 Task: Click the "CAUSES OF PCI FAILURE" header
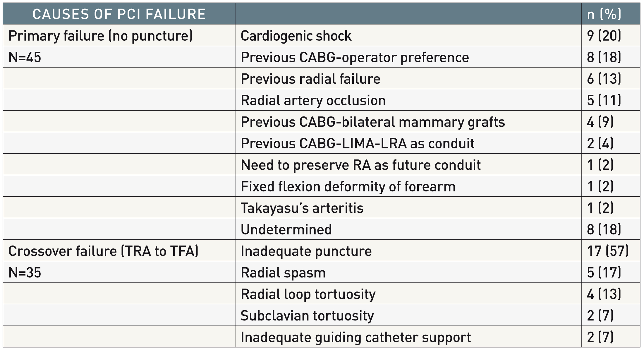tap(119, 14)
